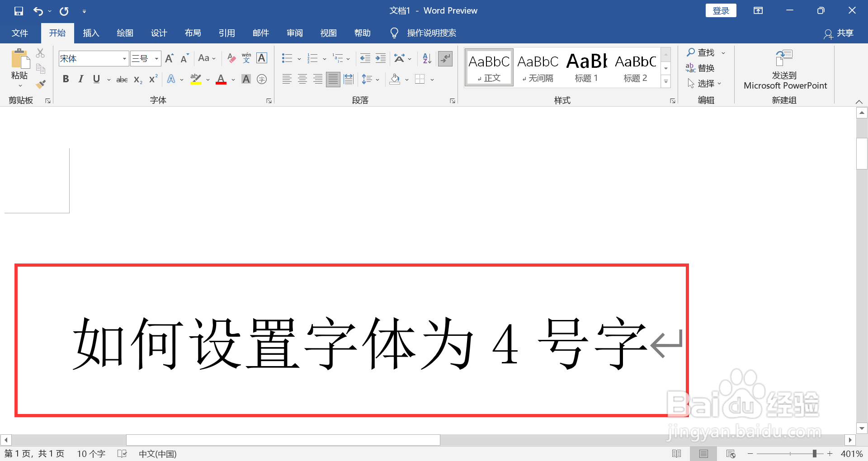Click the Cut scissors icon
This screenshot has height=461, width=868.
coord(40,53)
